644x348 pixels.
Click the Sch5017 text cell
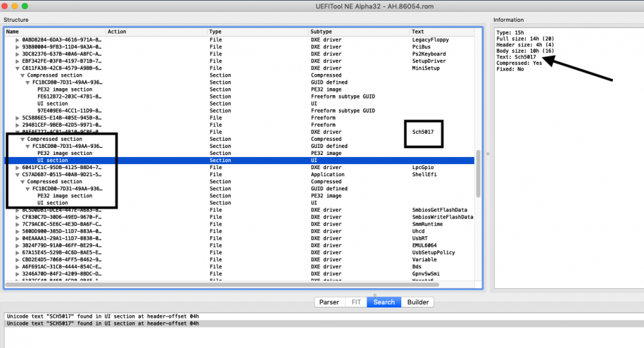(422, 132)
